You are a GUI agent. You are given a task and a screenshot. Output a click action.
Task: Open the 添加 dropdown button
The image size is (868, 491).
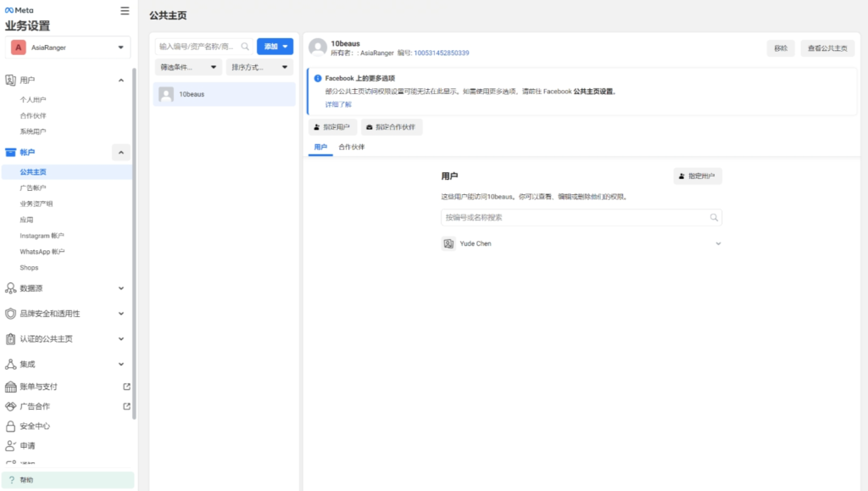(x=275, y=47)
